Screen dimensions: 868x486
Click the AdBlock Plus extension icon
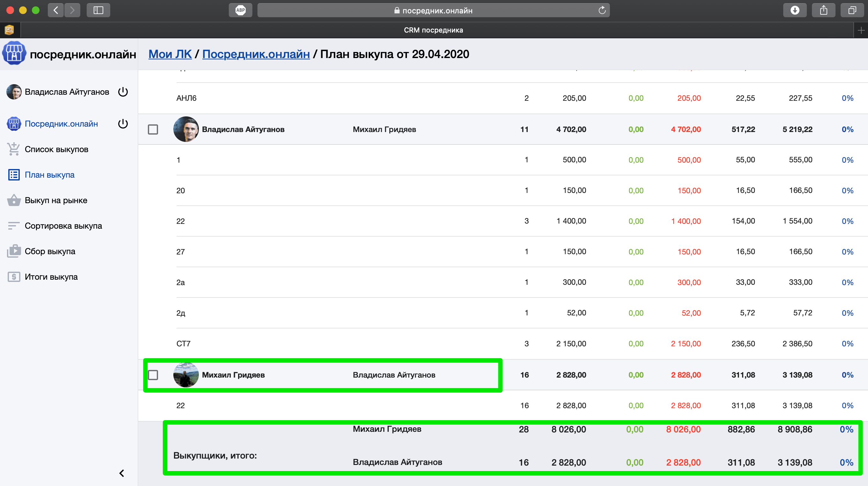point(240,10)
